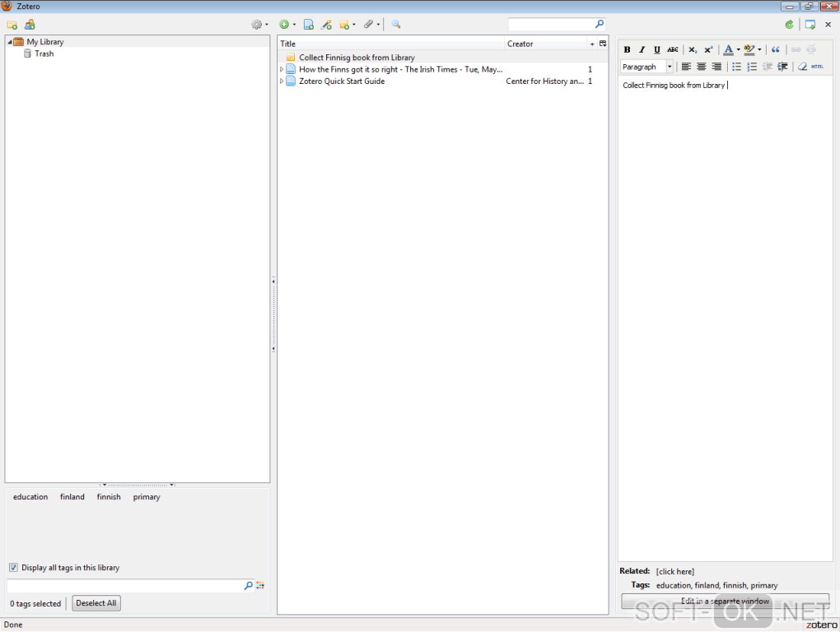The height and width of the screenshot is (632, 840).
Task: Click into the note text area
Action: point(725,319)
